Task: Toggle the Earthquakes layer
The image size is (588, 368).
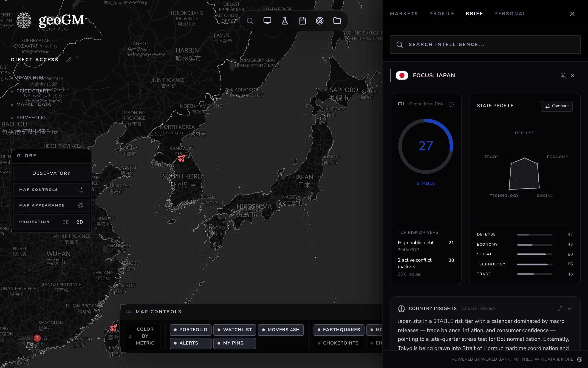Action: click(x=339, y=330)
